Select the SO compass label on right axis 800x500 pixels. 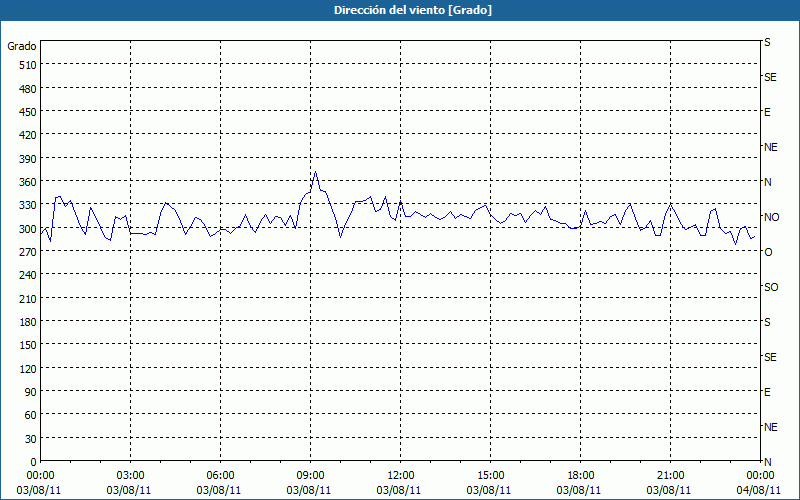[771, 287]
